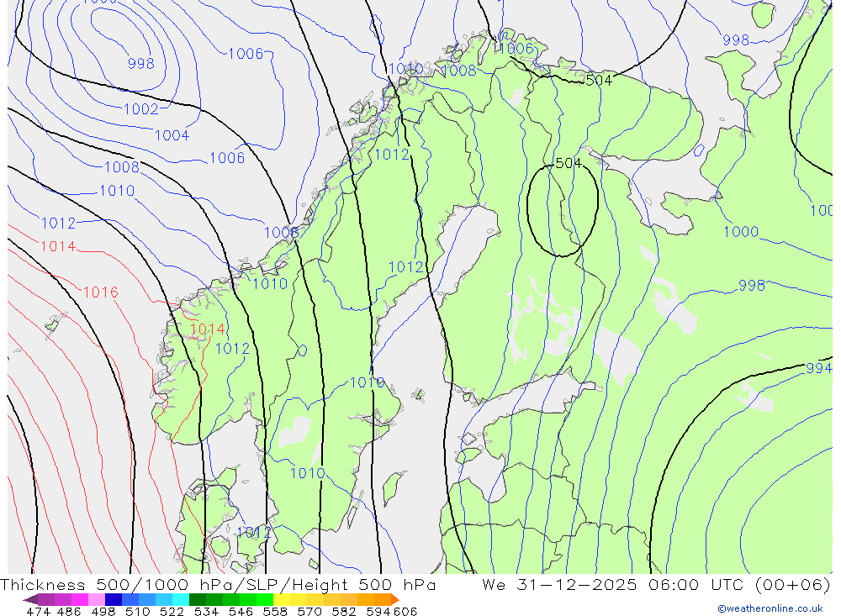Screen dimensions: 841x616
Task: Click the 1004 isobar label
Action: tap(172, 135)
